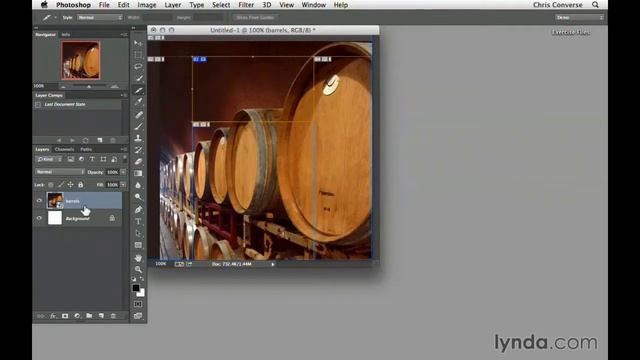This screenshot has height=360, width=640.
Task: Open status bar info arrow
Action: tap(273, 264)
